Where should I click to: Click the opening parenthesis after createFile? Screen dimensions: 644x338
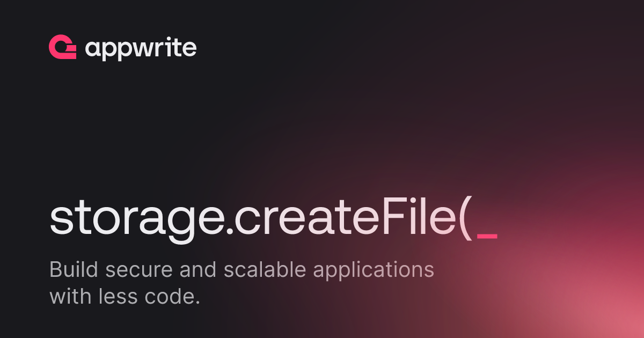click(465, 221)
